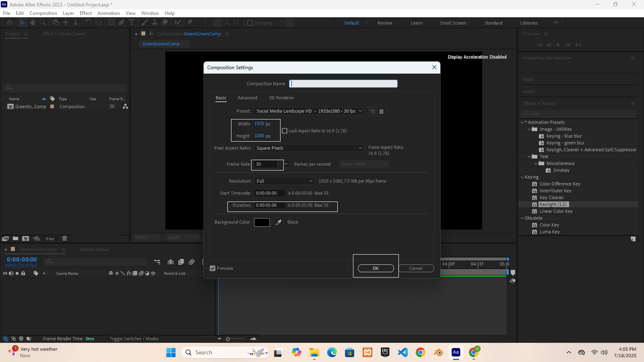644x362 pixels.
Task: Click the 8 bpc color depth button
Action: coord(50,239)
